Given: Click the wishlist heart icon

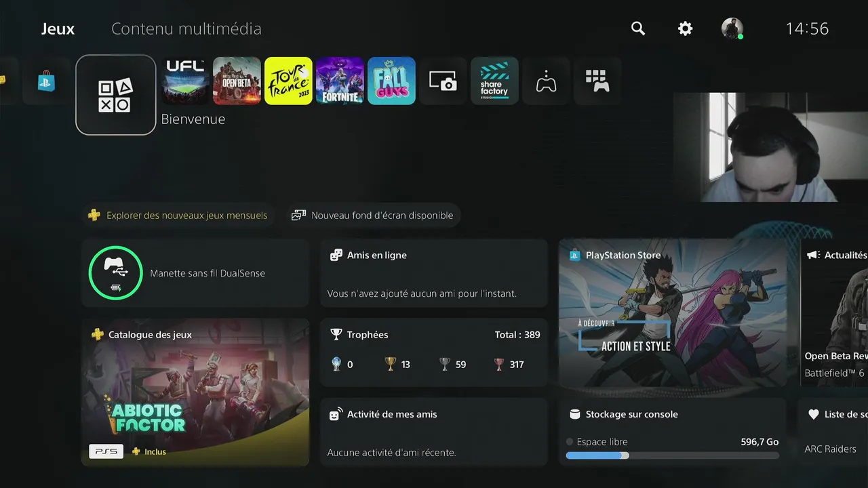Looking at the screenshot, I should (814, 414).
